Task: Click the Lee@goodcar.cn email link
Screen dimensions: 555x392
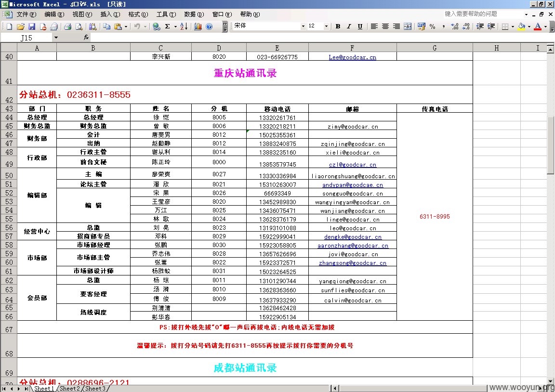Action: tap(352, 57)
